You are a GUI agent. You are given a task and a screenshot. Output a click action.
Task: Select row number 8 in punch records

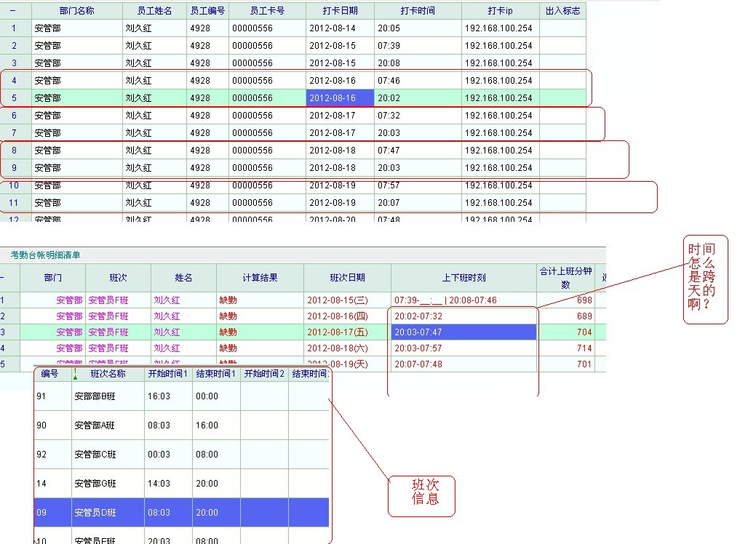coord(14,151)
